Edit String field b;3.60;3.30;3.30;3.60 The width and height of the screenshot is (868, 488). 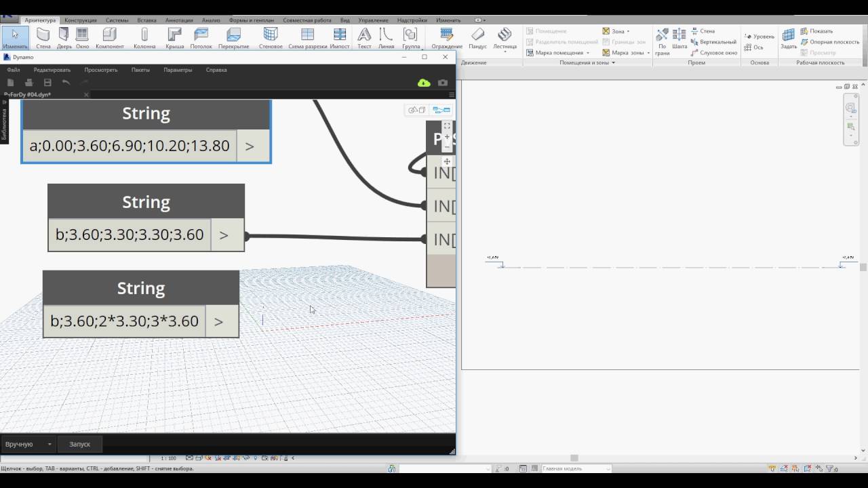click(130, 235)
